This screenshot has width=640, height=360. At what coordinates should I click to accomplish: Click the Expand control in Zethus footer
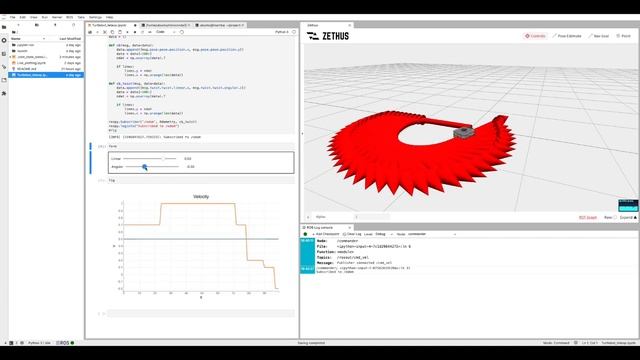tap(628, 218)
